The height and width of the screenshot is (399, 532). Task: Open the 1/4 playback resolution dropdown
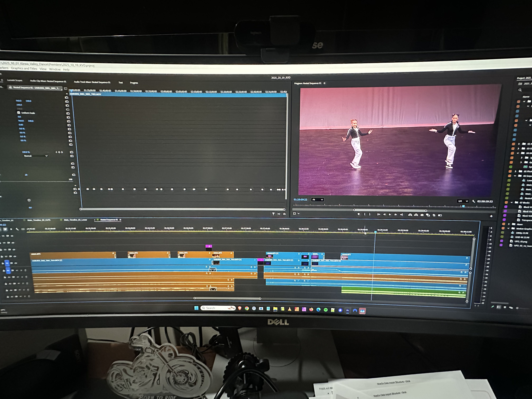(463, 201)
